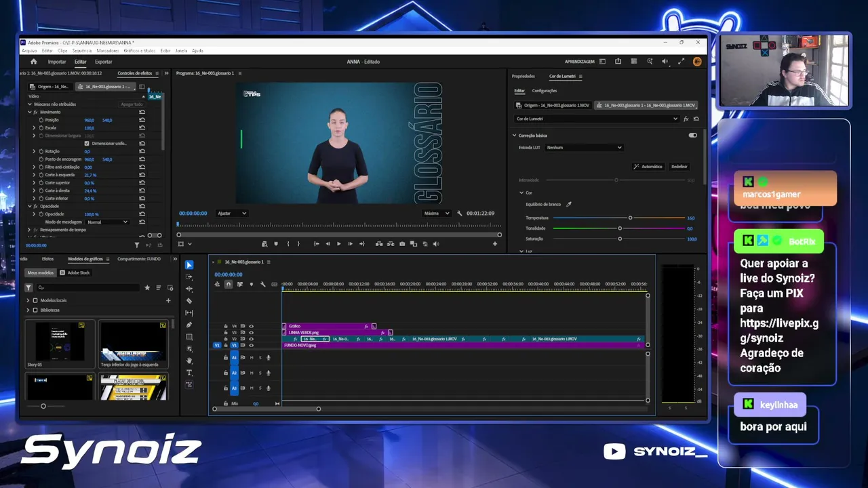Open the filter icon in Modelos de gráficos
868x488 pixels.
tap(29, 287)
